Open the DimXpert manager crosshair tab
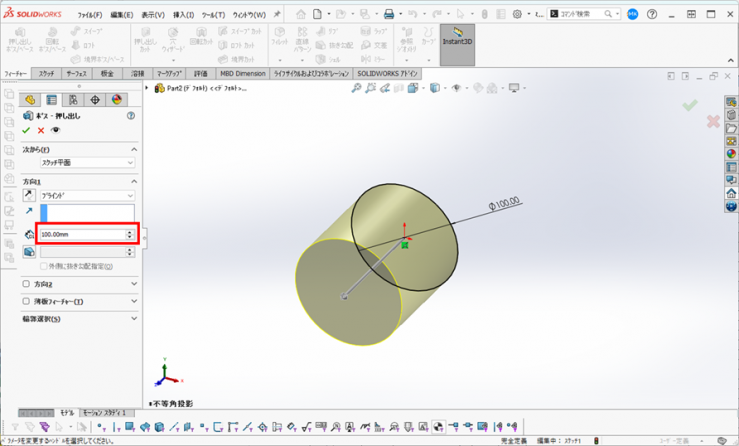The width and height of the screenshot is (739, 446). [x=95, y=100]
